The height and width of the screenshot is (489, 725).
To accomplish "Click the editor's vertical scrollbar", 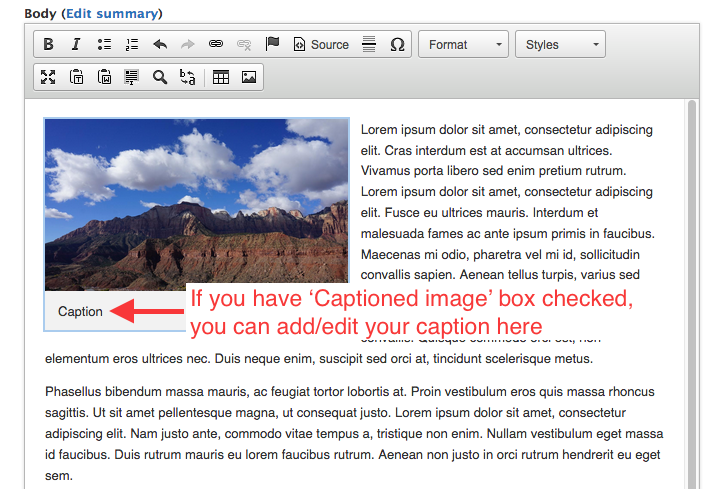I will point(692,294).
